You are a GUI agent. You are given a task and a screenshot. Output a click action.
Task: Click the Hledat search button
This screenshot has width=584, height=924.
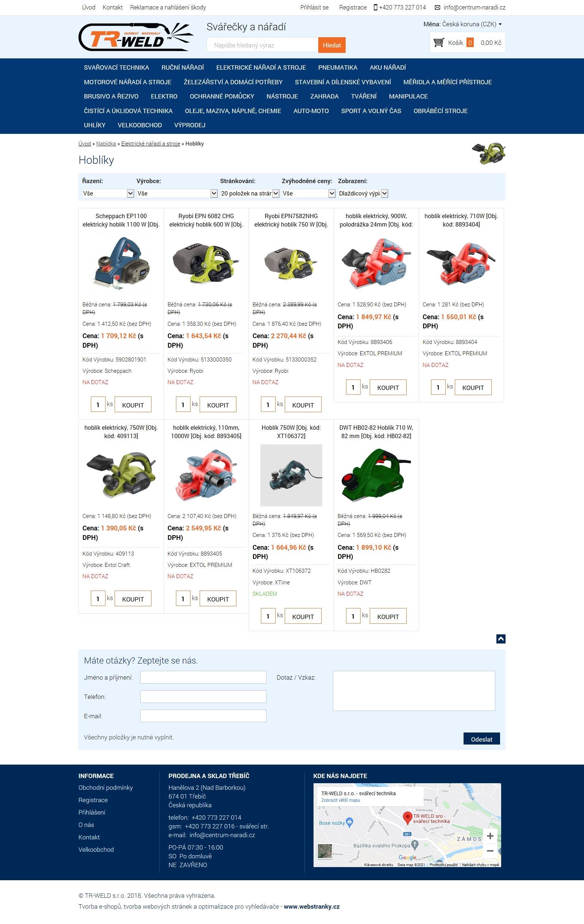(x=332, y=45)
